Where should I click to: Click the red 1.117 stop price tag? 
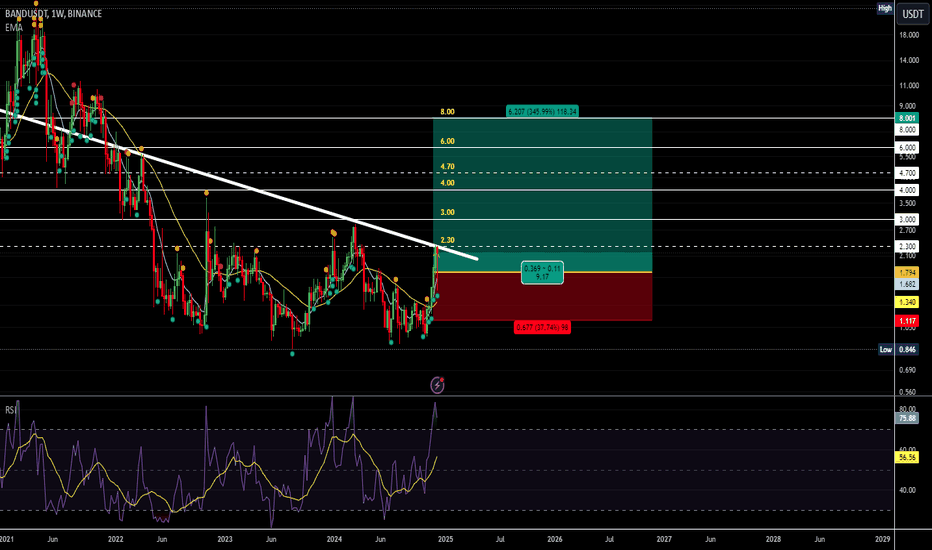pyautogui.click(x=907, y=321)
